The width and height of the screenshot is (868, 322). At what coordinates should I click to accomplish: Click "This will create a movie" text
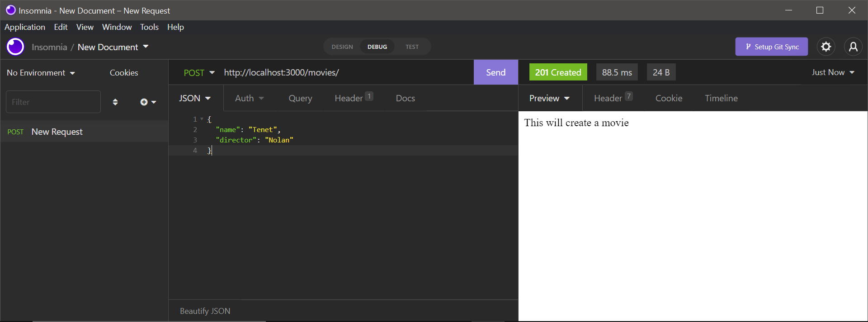576,123
